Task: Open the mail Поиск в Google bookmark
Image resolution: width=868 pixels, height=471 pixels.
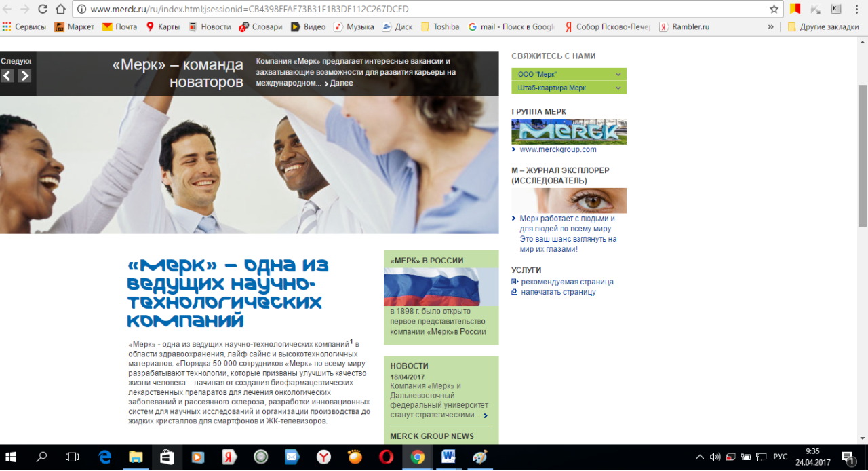Action: point(512,27)
